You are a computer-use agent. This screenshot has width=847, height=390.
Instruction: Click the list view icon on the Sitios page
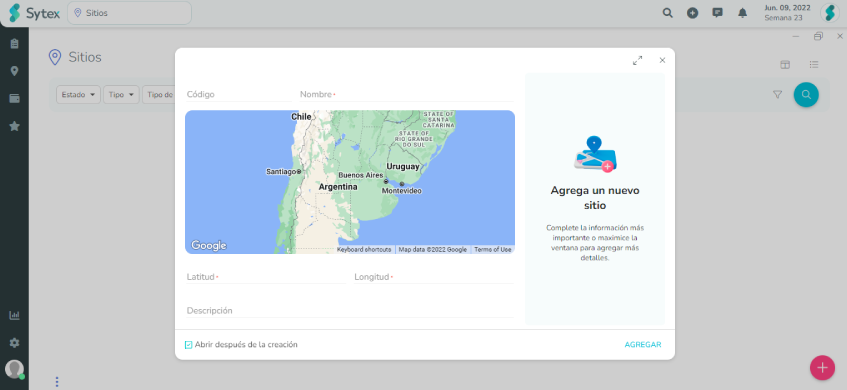point(814,65)
